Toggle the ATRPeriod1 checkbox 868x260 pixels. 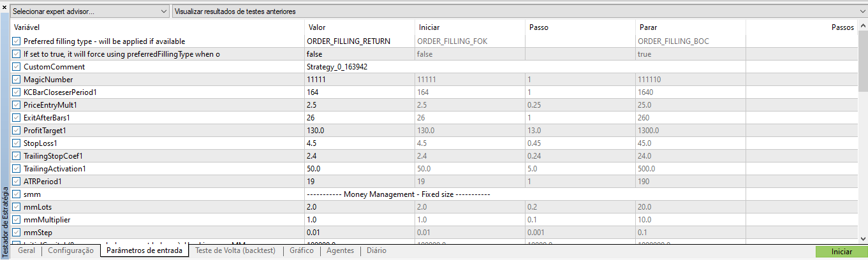(16, 182)
